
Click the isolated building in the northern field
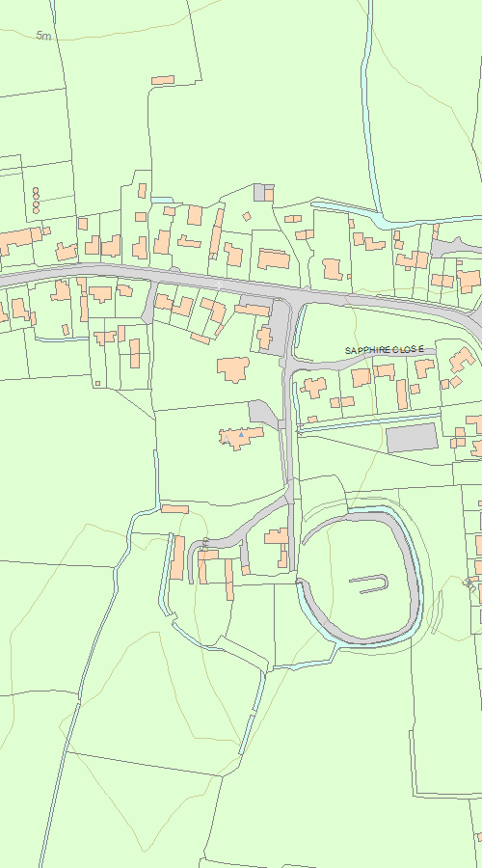tap(163, 80)
